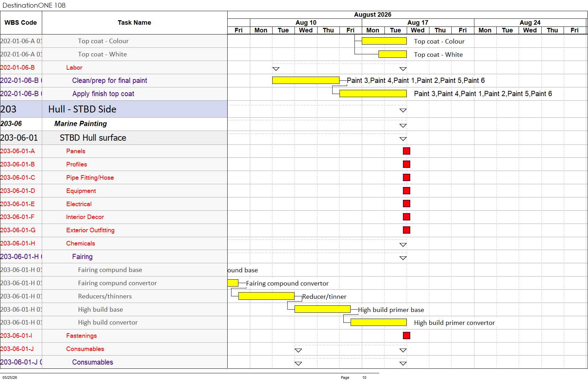Click the Marine Painting summary triangle marker
This screenshot has height=382, width=588.
point(403,125)
